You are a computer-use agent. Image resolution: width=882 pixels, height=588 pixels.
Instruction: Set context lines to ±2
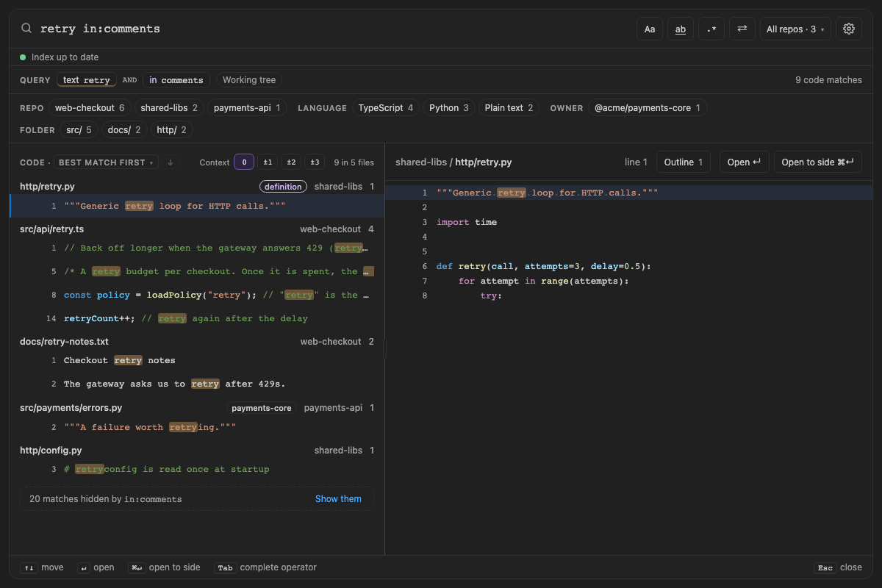pyautogui.click(x=292, y=162)
